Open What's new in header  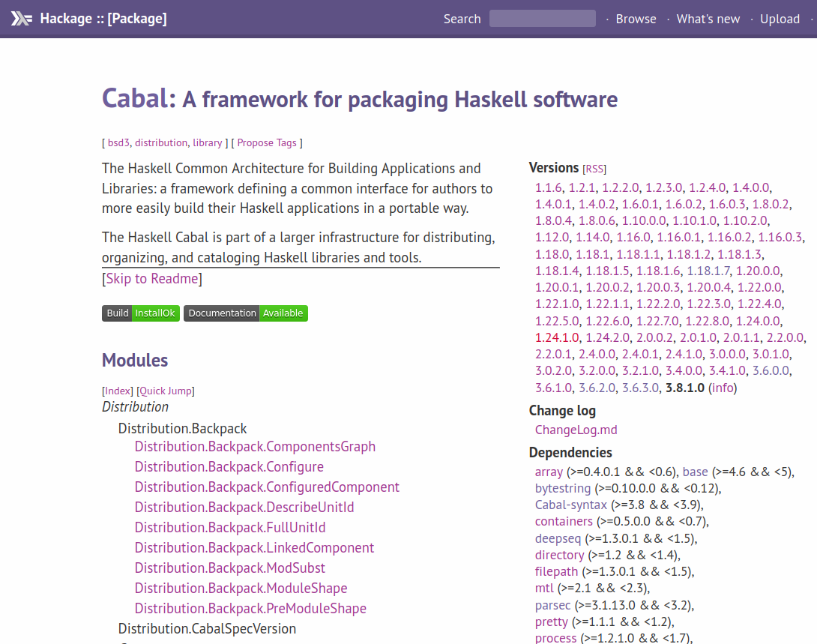pyautogui.click(x=708, y=19)
